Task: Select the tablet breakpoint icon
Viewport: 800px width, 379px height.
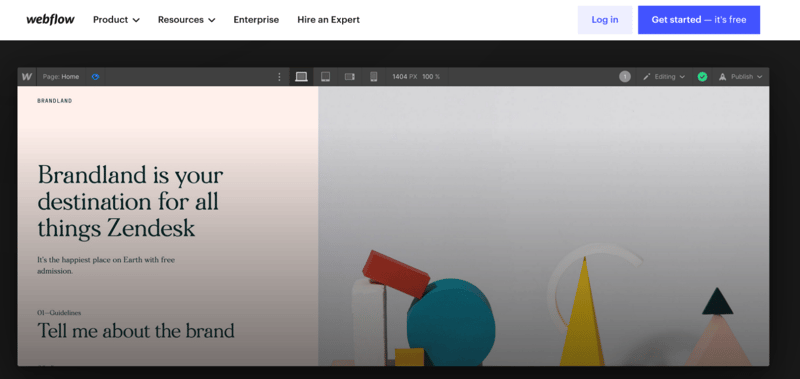Action: coord(326,77)
